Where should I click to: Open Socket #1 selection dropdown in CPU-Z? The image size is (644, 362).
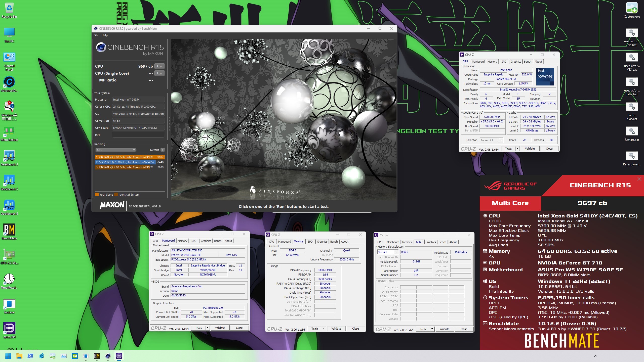pos(491,140)
